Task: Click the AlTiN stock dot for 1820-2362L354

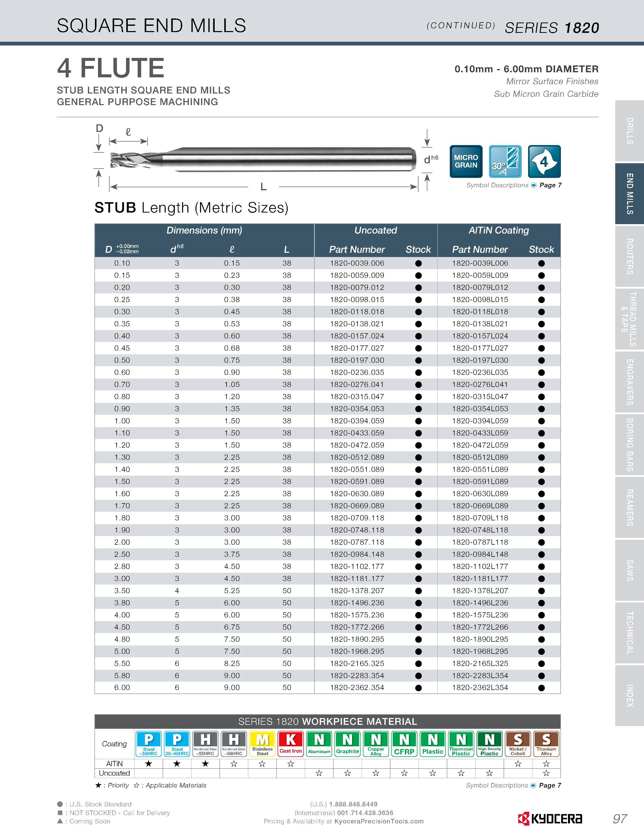Action: coord(541,688)
